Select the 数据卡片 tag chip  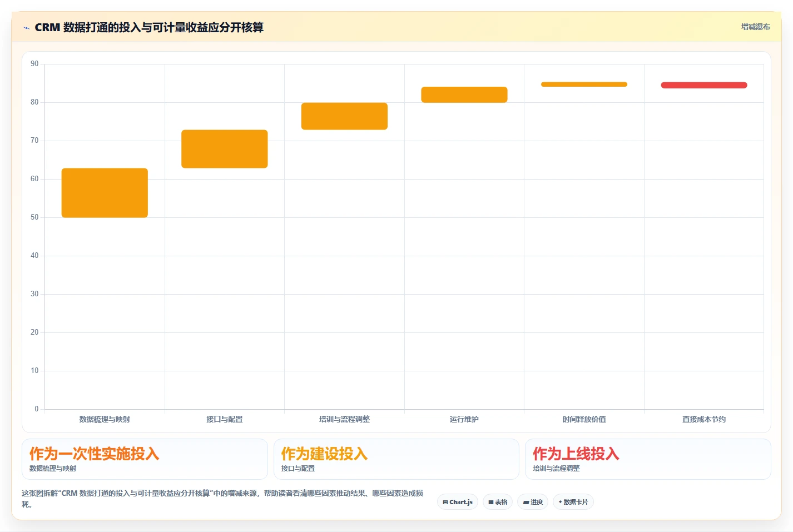coord(573,502)
